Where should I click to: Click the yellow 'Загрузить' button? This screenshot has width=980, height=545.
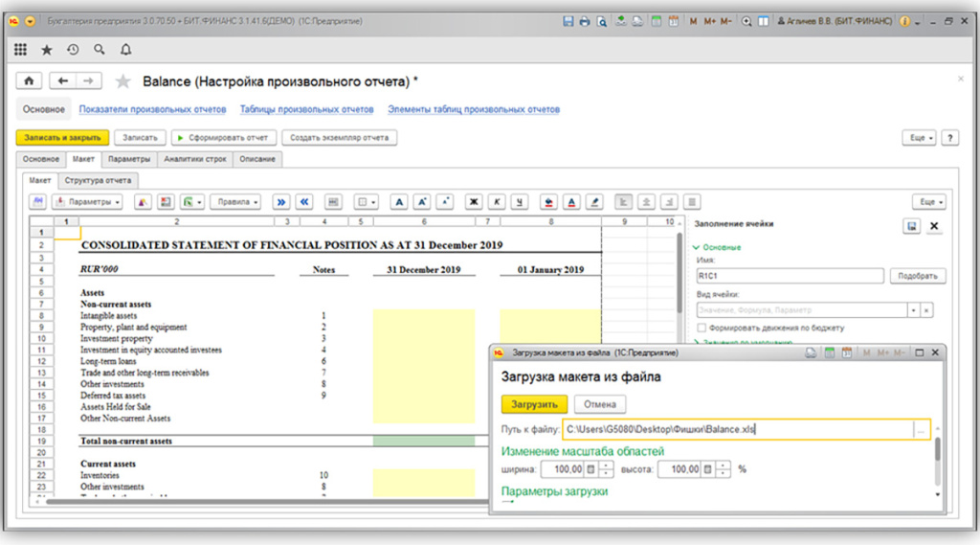coord(535,404)
